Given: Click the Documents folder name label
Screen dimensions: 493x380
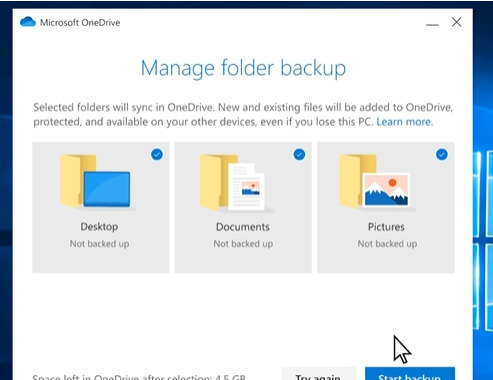Looking at the screenshot, I should click(243, 227).
